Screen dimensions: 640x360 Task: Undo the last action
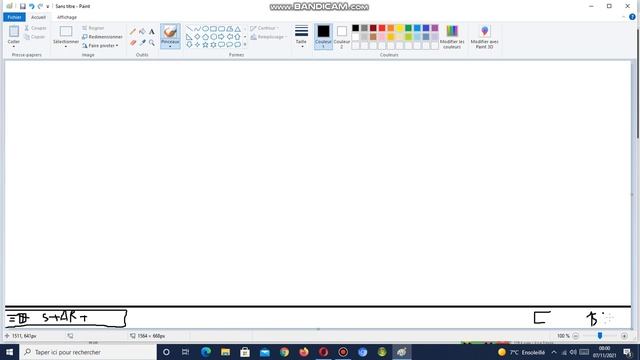click(31, 6)
